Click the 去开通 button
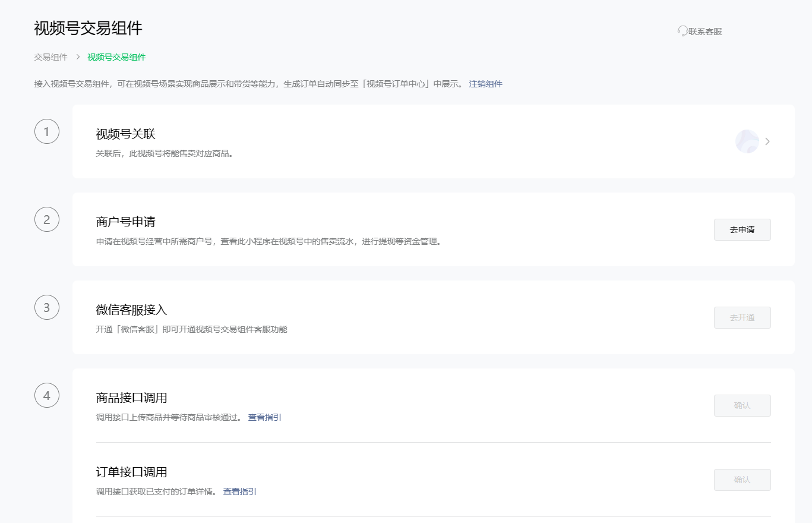Viewport: 812px width, 523px height. pyautogui.click(x=742, y=317)
